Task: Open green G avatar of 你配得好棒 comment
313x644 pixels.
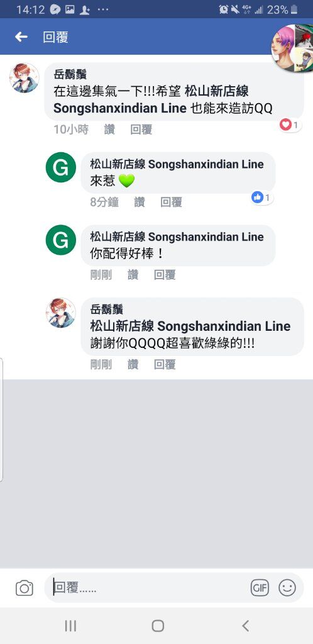Action: tap(61, 240)
